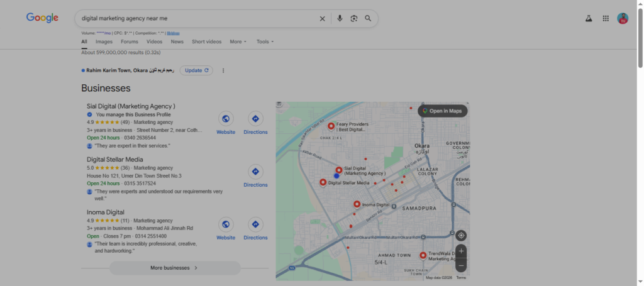644x286 pixels.
Task: Click the Rahim Karim Town, Okara location text
Action: click(x=130, y=70)
